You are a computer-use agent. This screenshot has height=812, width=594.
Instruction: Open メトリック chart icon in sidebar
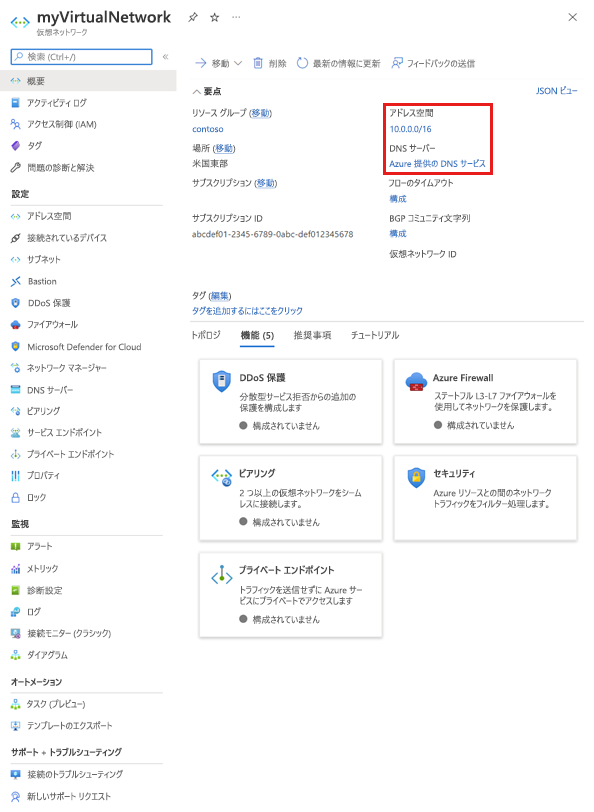(x=16, y=569)
